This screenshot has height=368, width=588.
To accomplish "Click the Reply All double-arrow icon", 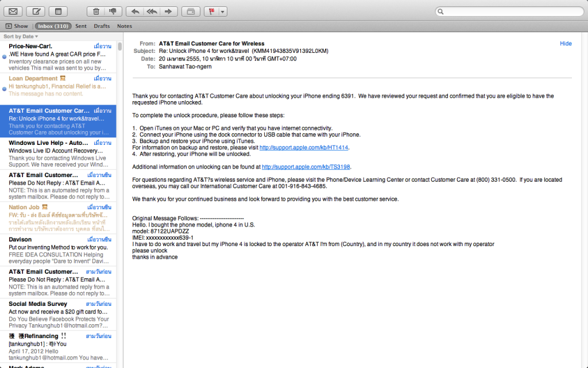I will [152, 11].
